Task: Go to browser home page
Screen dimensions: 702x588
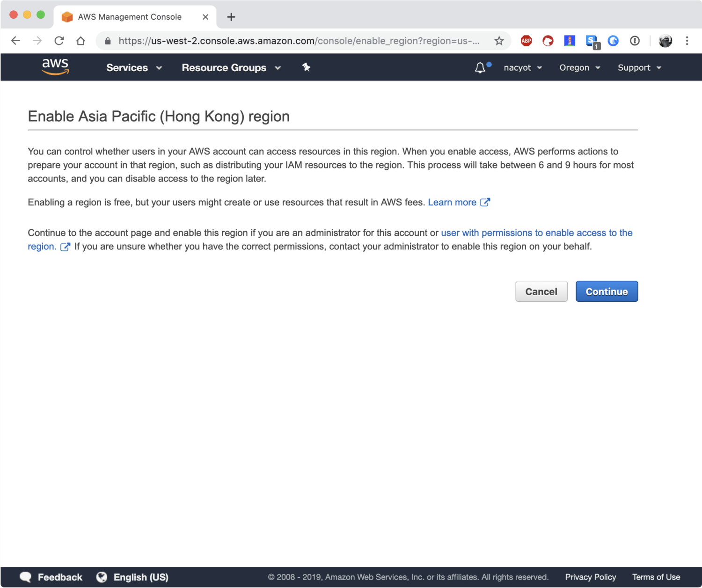Action: 80,41
